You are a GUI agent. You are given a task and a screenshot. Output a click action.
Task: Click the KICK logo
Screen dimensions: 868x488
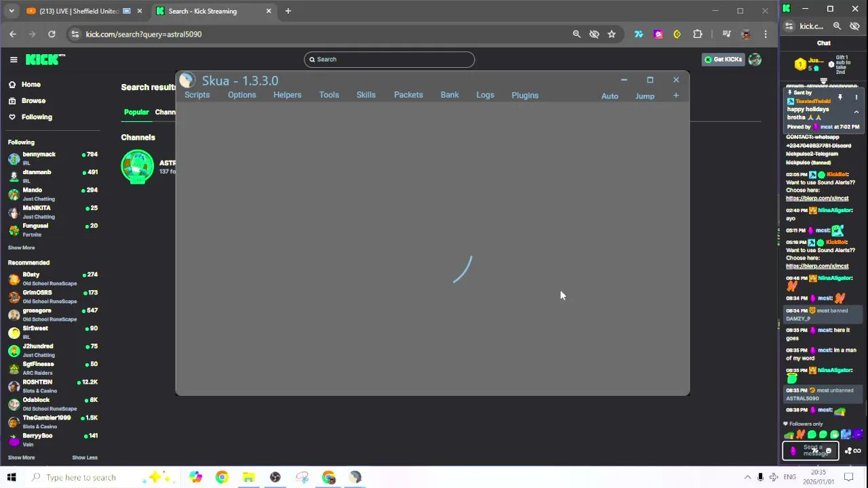click(45, 60)
